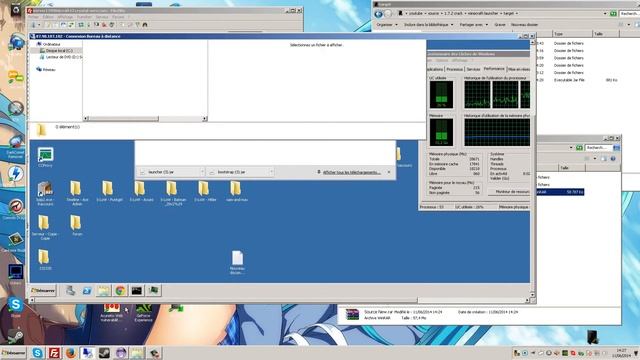
Task: Click the search field in the lower explorer window
Action: 598,147
